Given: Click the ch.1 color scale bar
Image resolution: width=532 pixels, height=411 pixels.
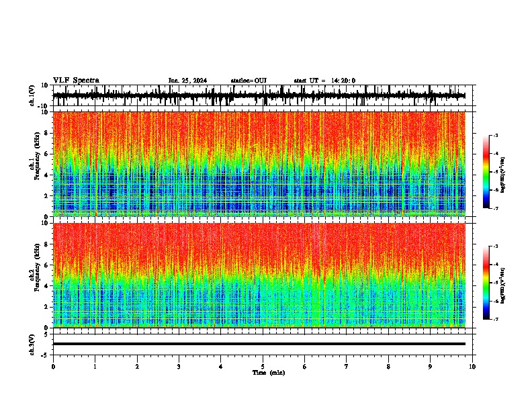Looking at the screenshot, I should click(x=486, y=172).
